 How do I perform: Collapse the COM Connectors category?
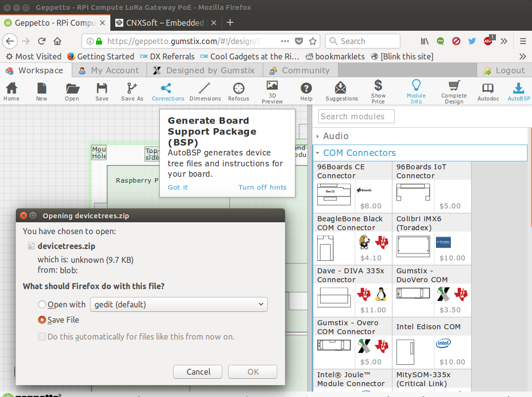click(x=421, y=153)
